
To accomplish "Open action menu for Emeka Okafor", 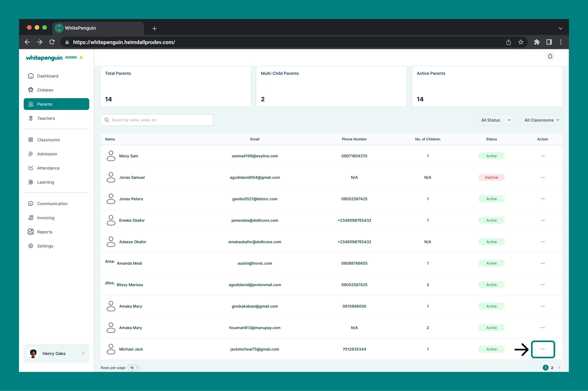I will 542,220.
